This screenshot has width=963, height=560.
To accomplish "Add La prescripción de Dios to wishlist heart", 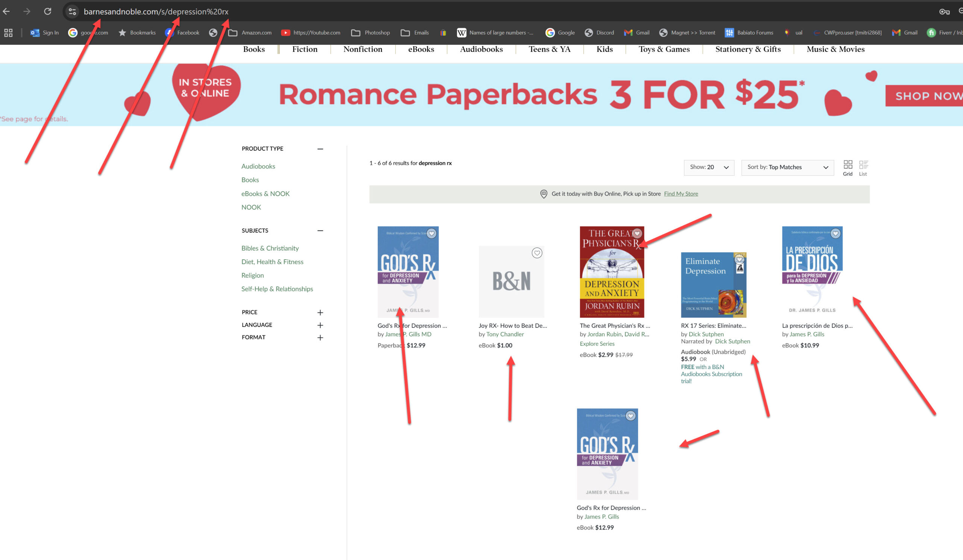I will 836,234.
